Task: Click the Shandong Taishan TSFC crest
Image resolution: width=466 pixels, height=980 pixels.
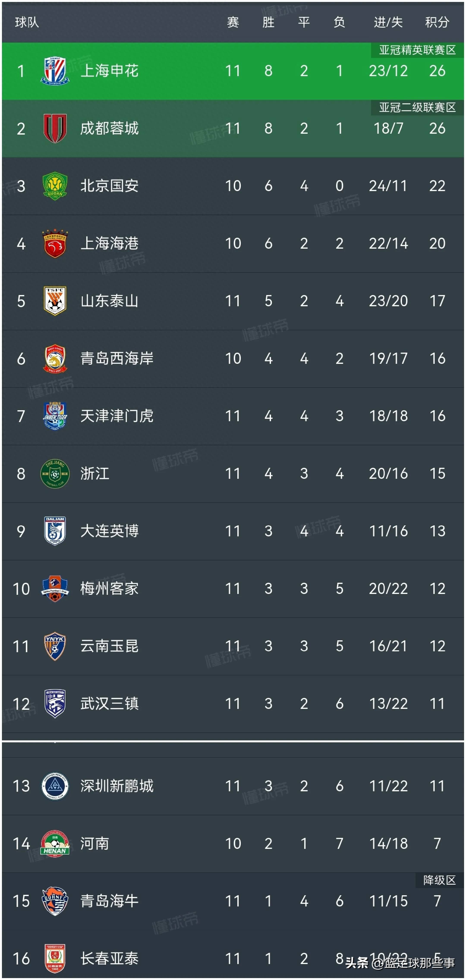Action: pyautogui.click(x=55, y=301)
